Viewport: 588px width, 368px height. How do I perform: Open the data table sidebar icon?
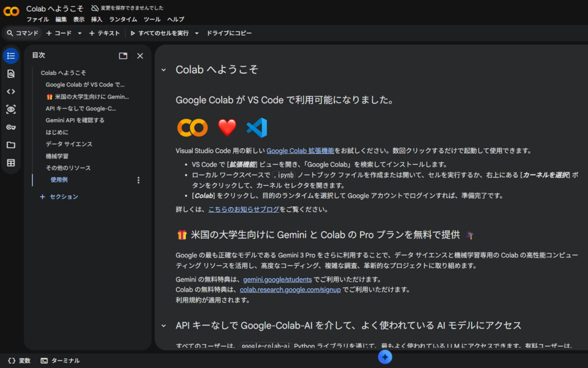[11, 163]
